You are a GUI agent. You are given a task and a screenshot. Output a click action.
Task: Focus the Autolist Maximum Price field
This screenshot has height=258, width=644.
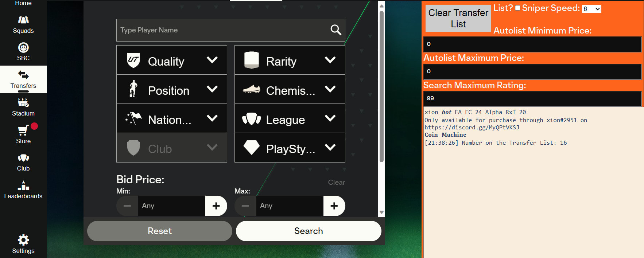pos(532,71)
